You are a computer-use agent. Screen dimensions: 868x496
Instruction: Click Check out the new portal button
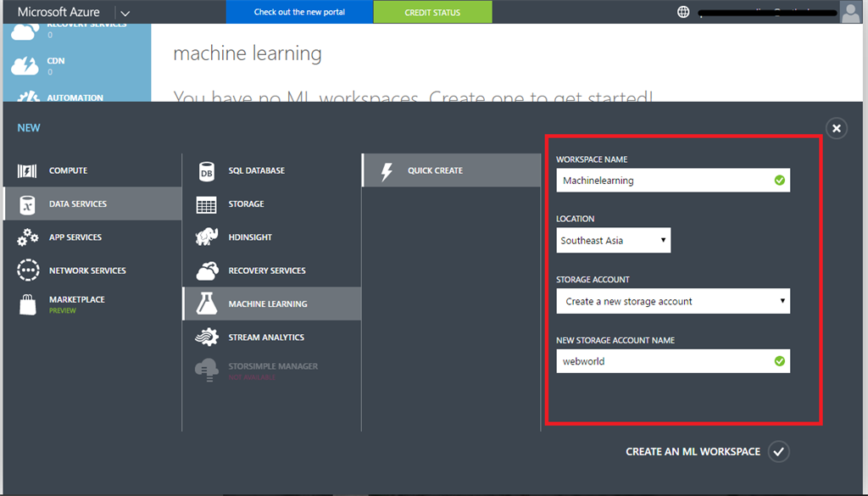tap(299, 12)
